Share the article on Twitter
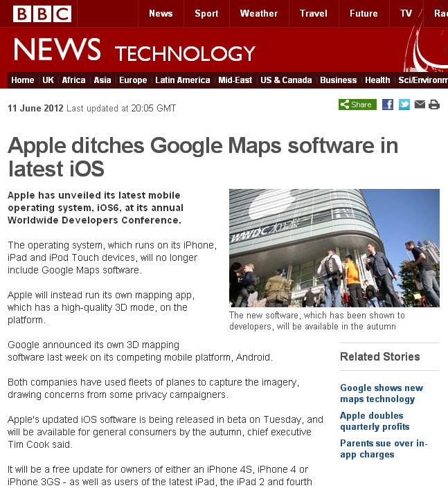The image size is (448, 490). click(x=404, y=105)
